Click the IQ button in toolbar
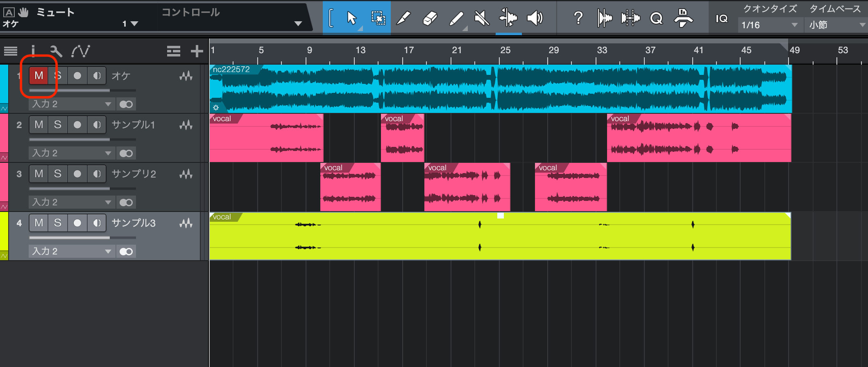 [722, 18]
